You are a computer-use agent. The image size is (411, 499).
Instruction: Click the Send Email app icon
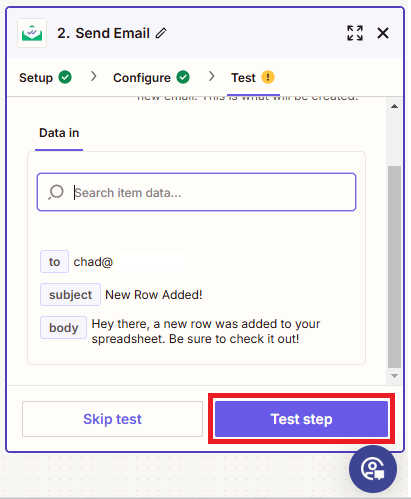click(32, 33)
